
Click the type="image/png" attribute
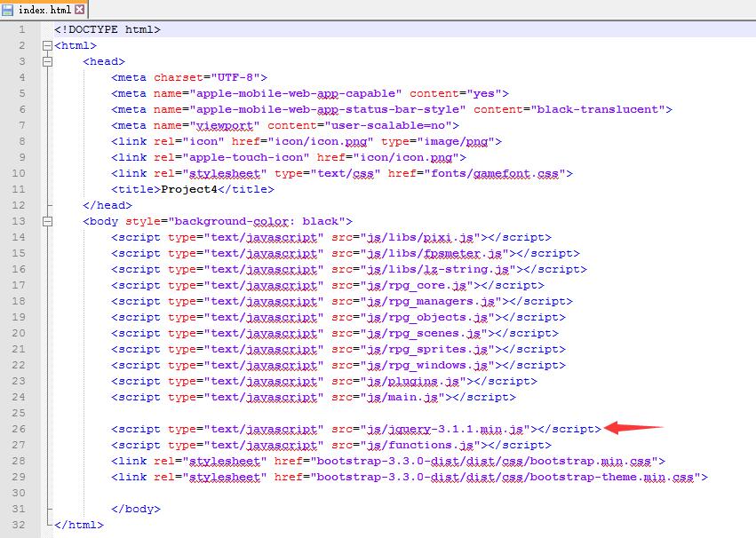[x=438, y=142]
